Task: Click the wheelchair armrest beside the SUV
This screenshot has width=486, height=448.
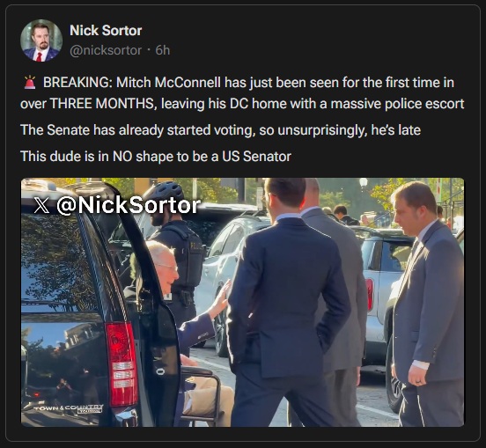Action: (200, 371)
